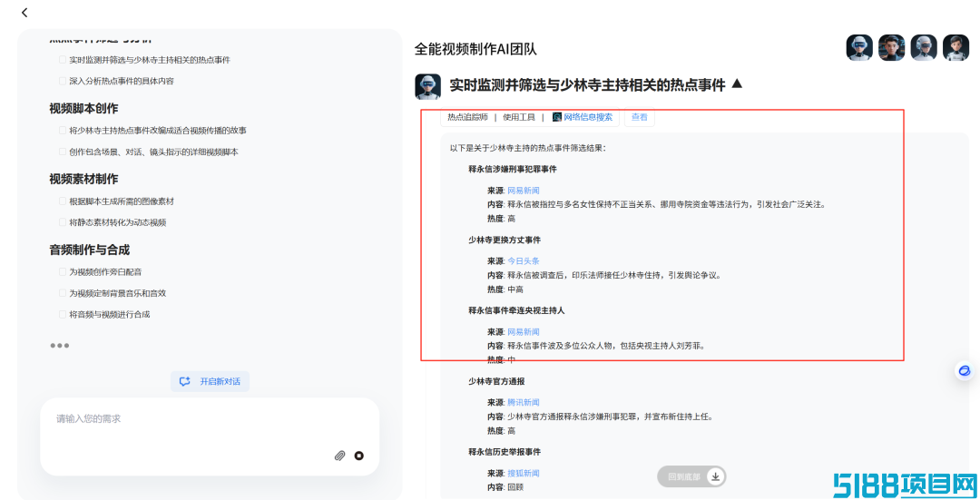
Task: Open the 腾讯新闻 source link
Action: [x=524, y=403]
